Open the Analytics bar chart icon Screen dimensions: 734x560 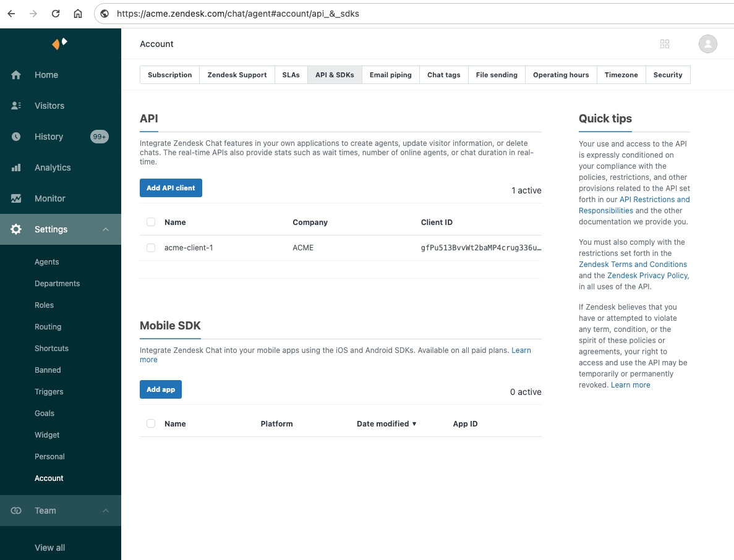[16, 168]
